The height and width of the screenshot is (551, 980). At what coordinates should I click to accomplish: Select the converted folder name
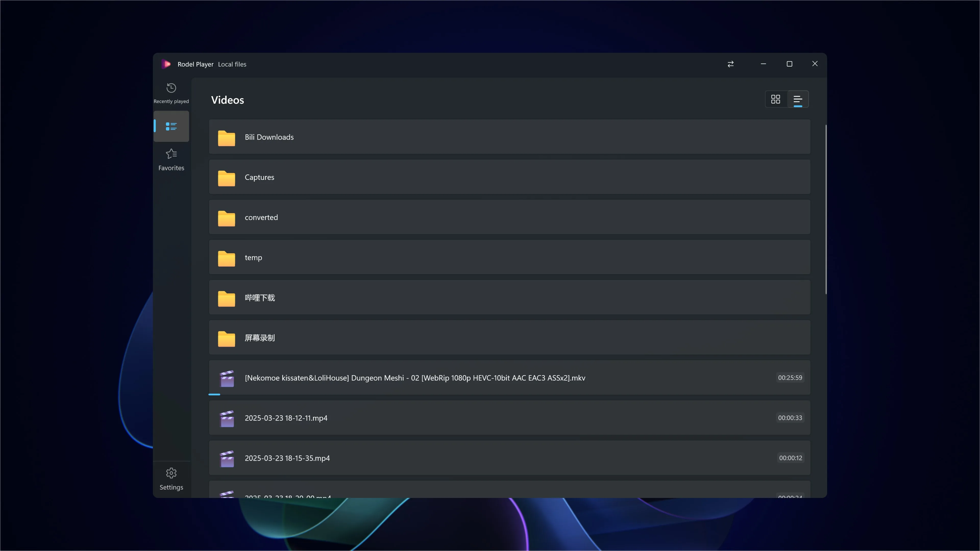point(261,218)
